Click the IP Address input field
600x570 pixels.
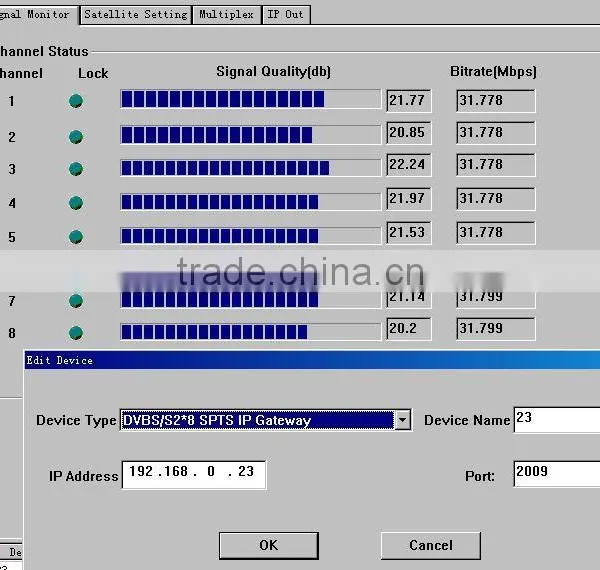tap(194, 475)
